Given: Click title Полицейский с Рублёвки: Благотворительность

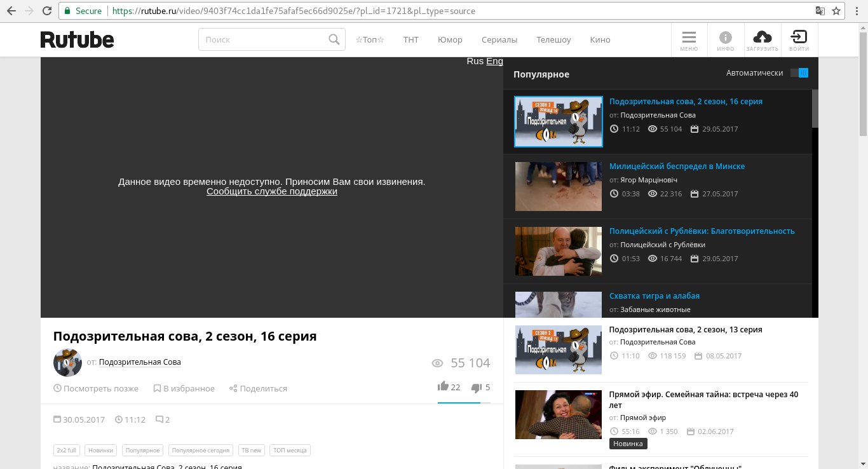Looking at the screenshot, I should [702, 231].
